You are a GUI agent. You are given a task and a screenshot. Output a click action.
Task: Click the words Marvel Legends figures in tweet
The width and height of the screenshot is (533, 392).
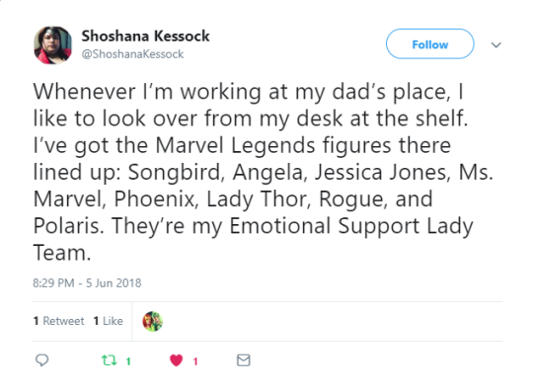268,145
